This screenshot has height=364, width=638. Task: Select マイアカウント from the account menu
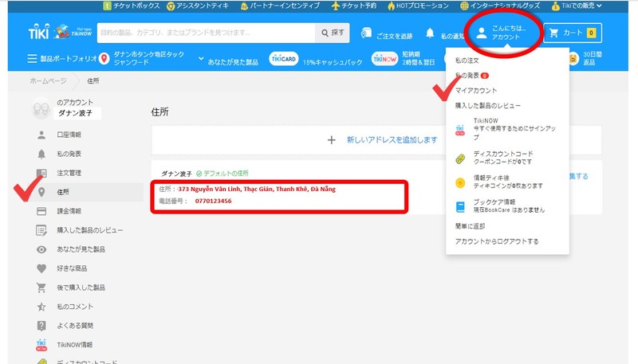click(476, 90)
